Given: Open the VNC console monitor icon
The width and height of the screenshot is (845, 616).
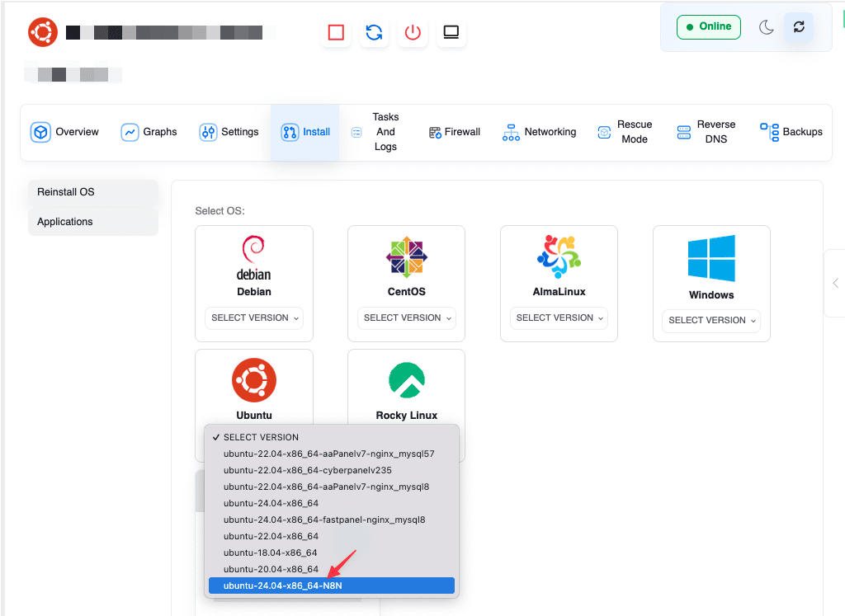Looking at the screenshot, I should 451,32.
